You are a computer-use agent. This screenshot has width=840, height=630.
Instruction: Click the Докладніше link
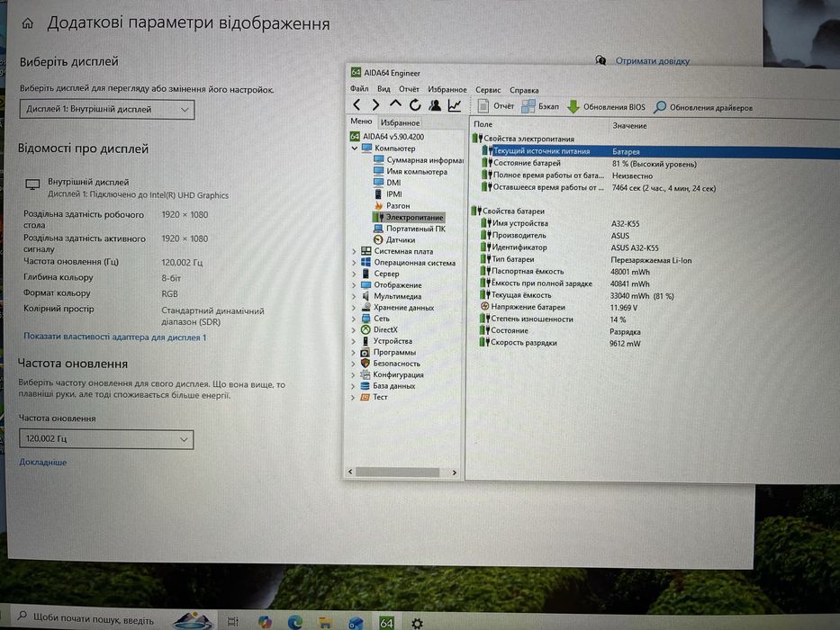43,462
